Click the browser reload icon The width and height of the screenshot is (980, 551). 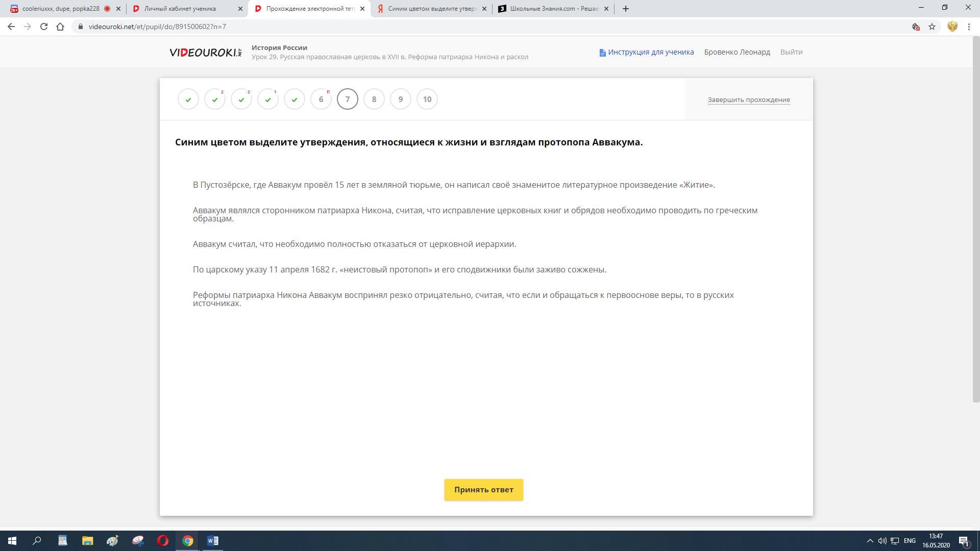[44, 27]
